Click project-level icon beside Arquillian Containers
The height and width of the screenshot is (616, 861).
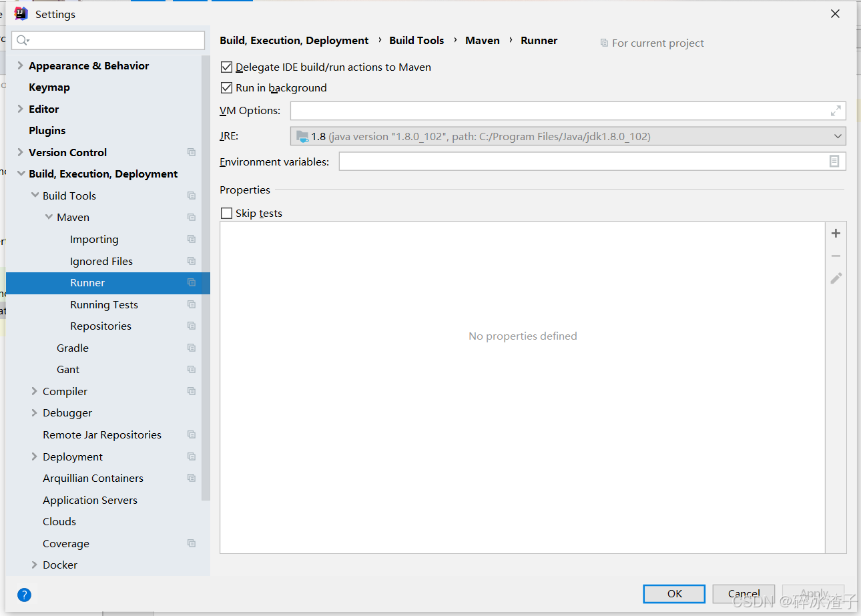tap(192, 479)
